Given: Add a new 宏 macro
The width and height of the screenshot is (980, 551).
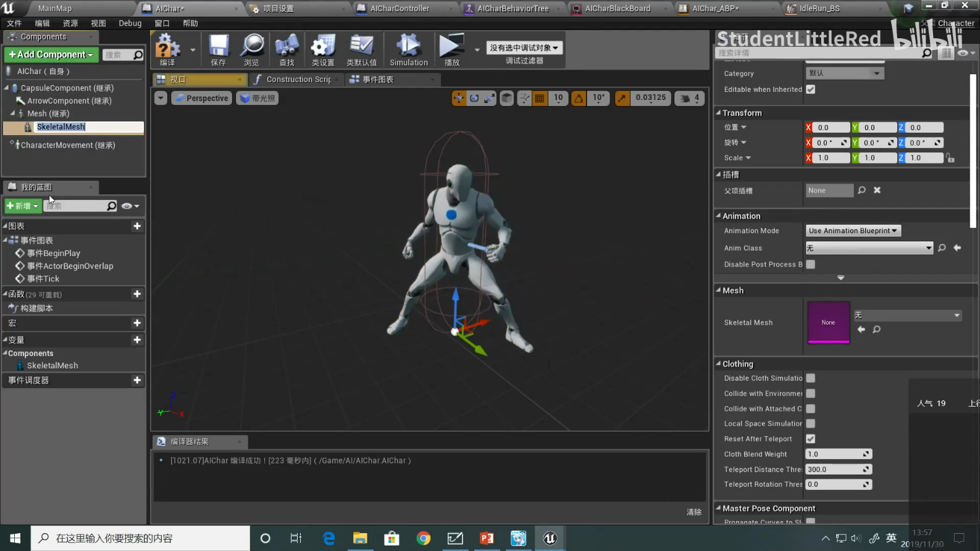Looking at the screenshot, I should [x=137, y=323].
